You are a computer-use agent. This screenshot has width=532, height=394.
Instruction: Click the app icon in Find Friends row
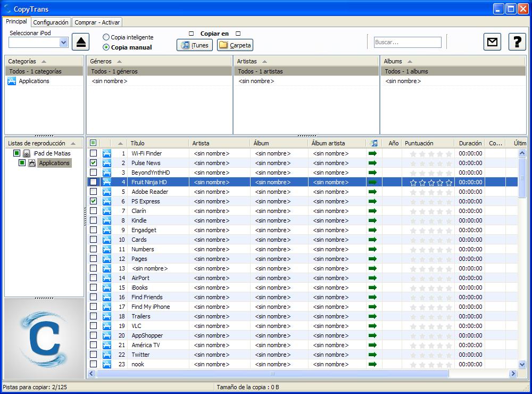[x=107, y=297]
